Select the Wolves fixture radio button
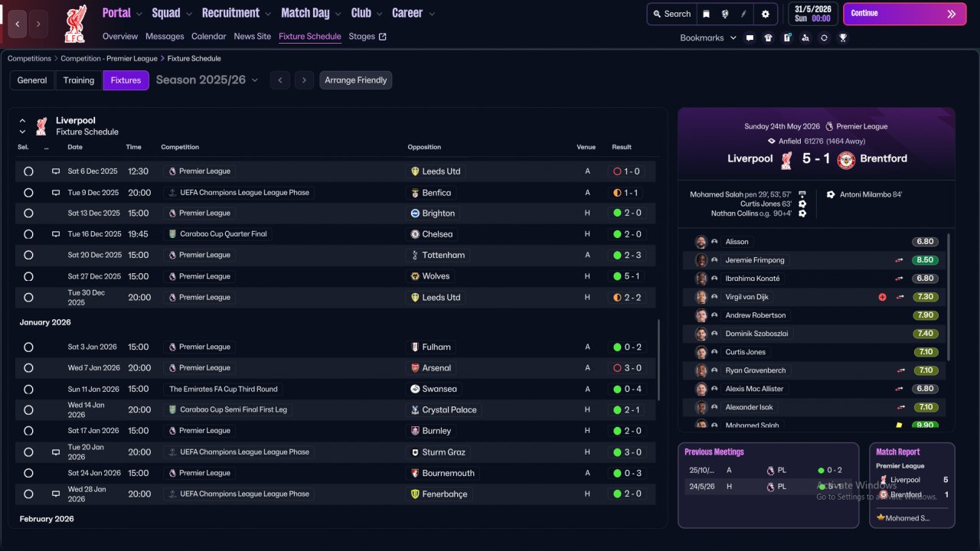 [28, 276]
